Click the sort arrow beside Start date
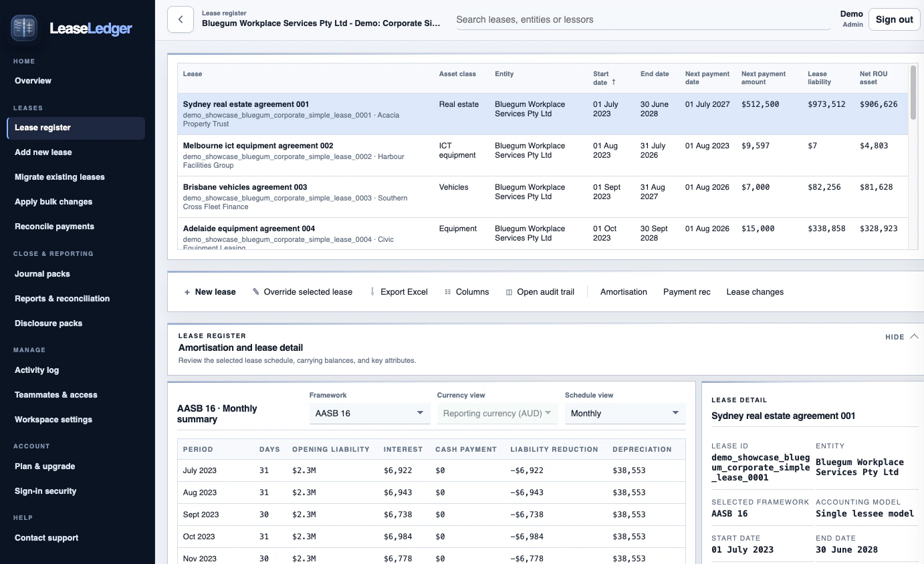 (x=614, y=83)
